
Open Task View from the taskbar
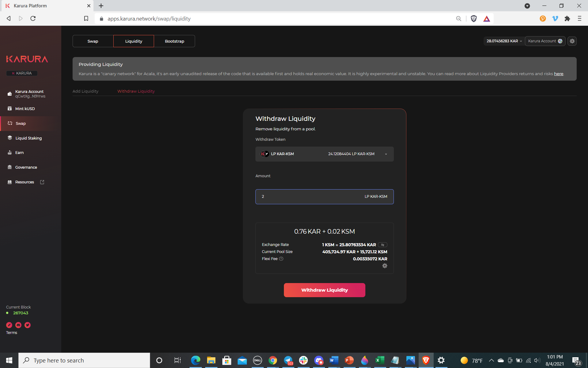tap(177, 360)
